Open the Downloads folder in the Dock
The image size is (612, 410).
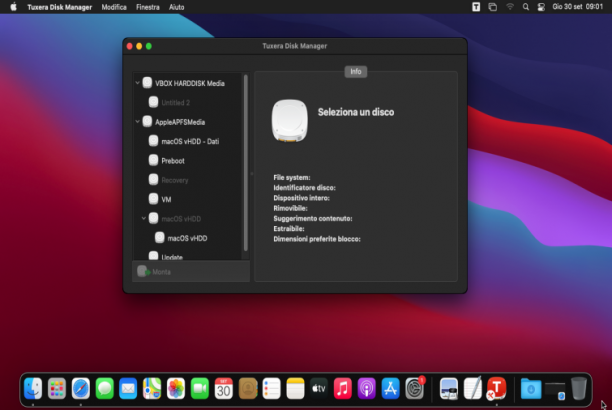pos(531,389)
